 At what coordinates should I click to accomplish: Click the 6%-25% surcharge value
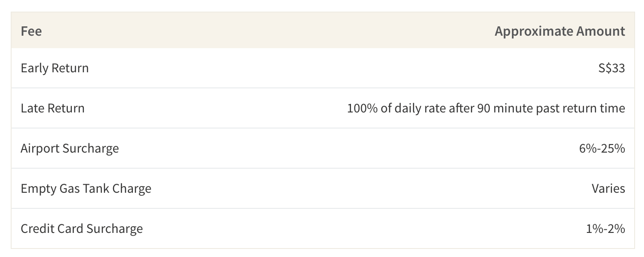(602, 149)
